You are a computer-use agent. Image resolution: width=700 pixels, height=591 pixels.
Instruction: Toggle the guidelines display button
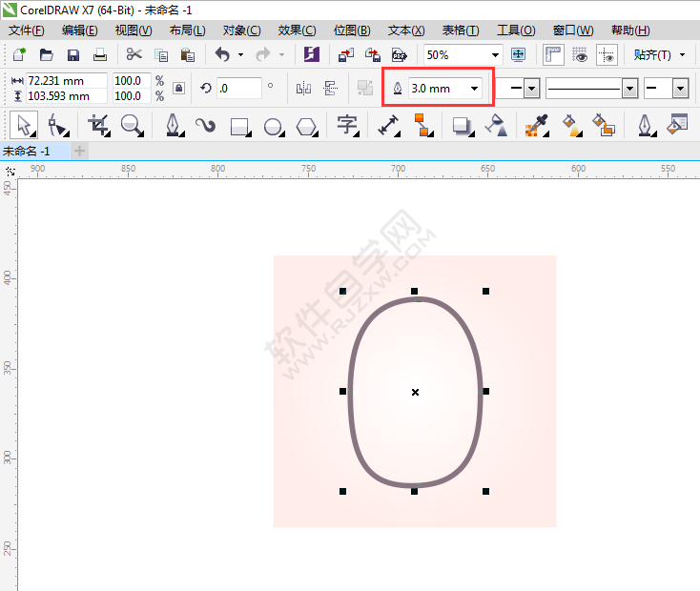click(607, 55)
